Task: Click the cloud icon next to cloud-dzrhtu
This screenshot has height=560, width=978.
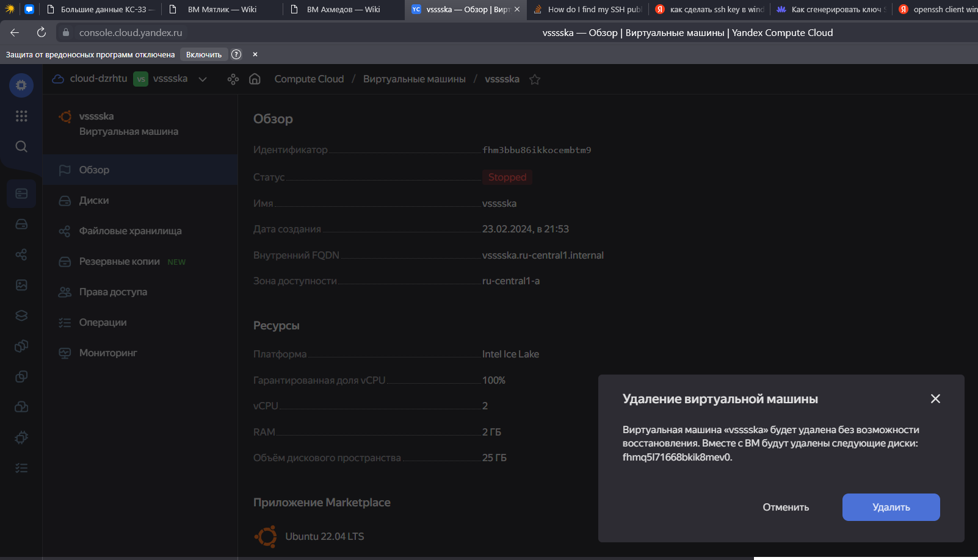Action: [58, 79]
